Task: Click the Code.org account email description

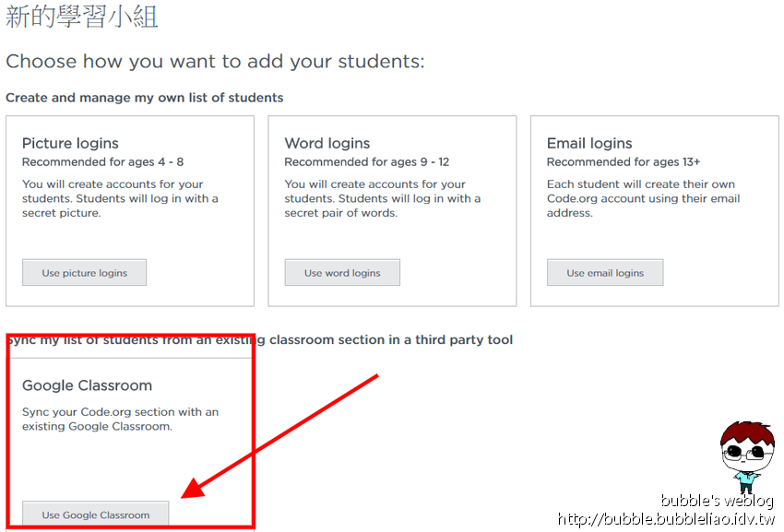Action: (643, 198)
